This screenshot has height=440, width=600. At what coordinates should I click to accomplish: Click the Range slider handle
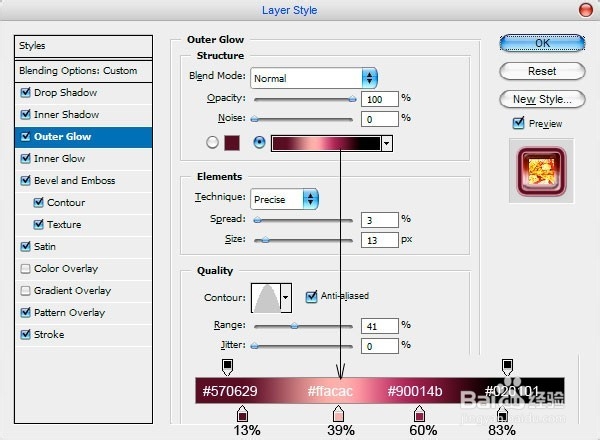[294, 326]
